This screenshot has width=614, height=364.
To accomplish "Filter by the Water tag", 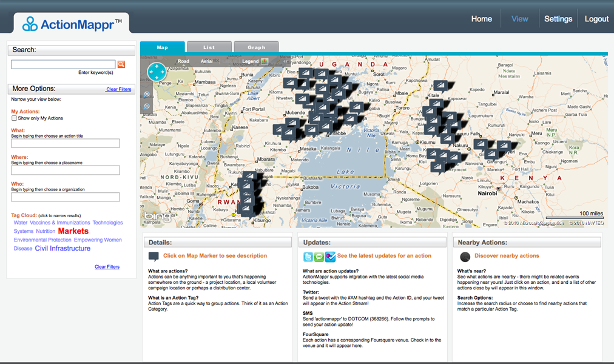I will click(x=21, y=222).
